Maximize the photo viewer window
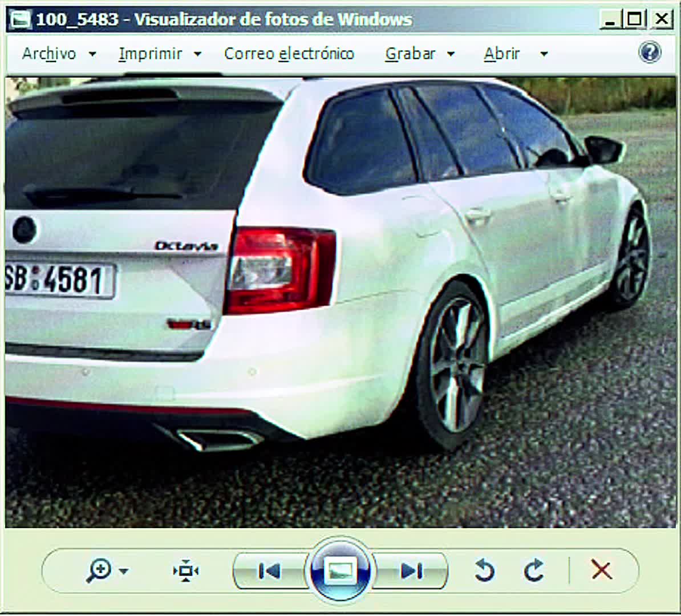 635,19
